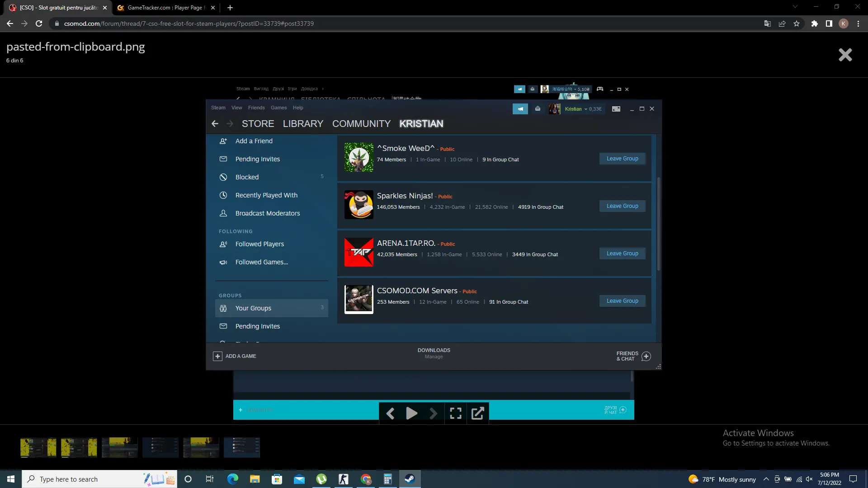Open the Friends menu in Steam

(x=256, y=108)
